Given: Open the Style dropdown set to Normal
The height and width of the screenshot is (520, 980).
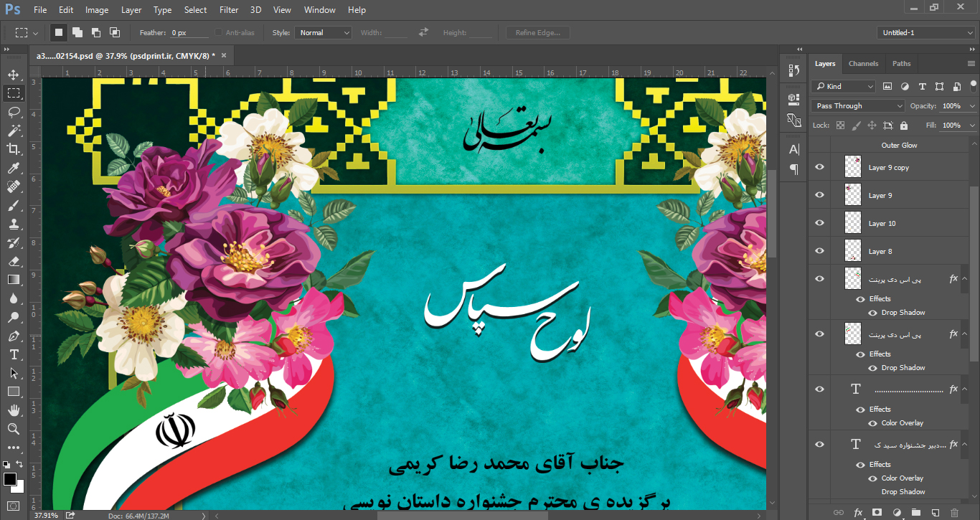Looking at the screenshot, I should click(323, 32).
